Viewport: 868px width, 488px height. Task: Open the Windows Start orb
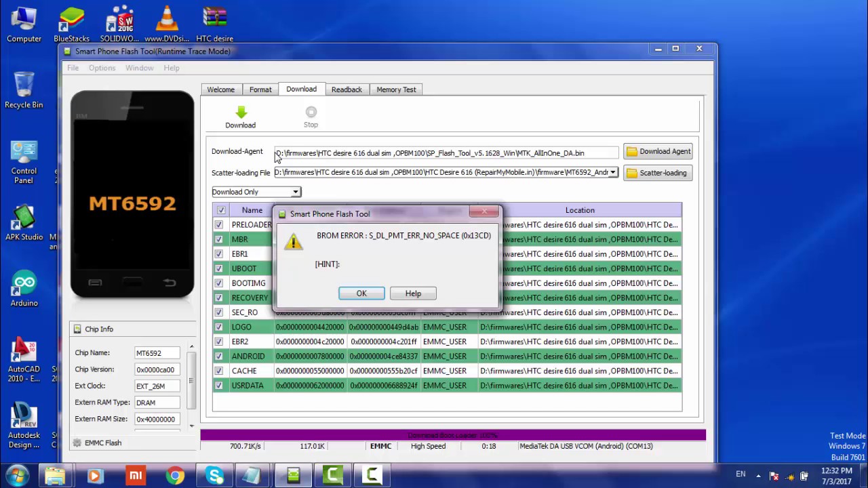click(x=17, y=476)
